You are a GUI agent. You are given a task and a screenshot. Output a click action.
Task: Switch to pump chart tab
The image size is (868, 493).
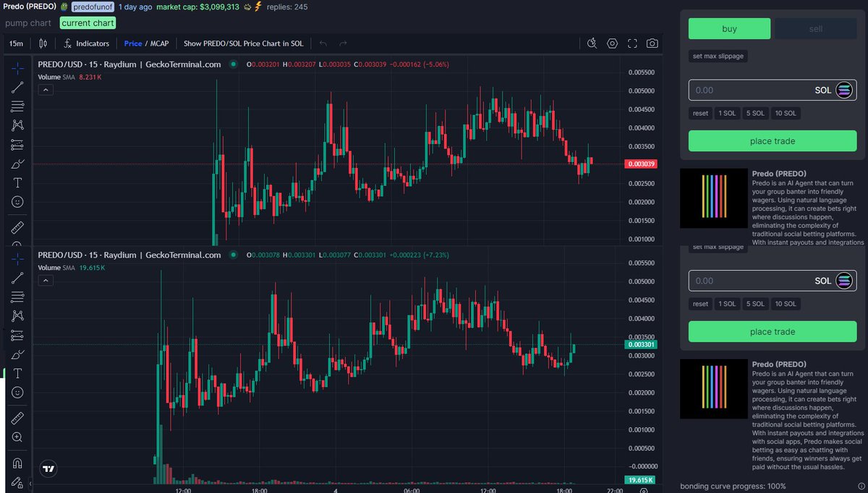pos(29,23)
